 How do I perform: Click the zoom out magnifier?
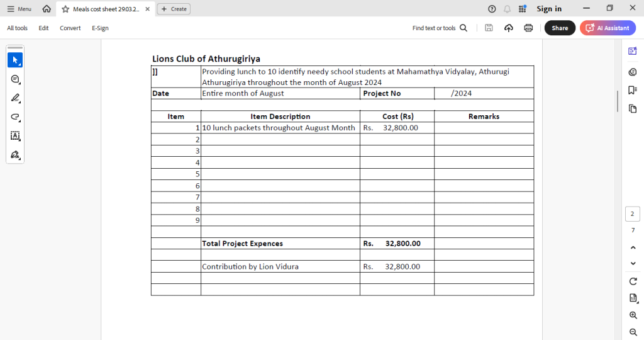[633, 332]
